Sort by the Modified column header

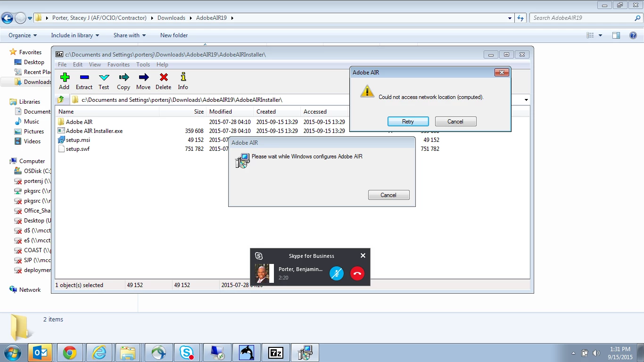[x=230, y=112]
